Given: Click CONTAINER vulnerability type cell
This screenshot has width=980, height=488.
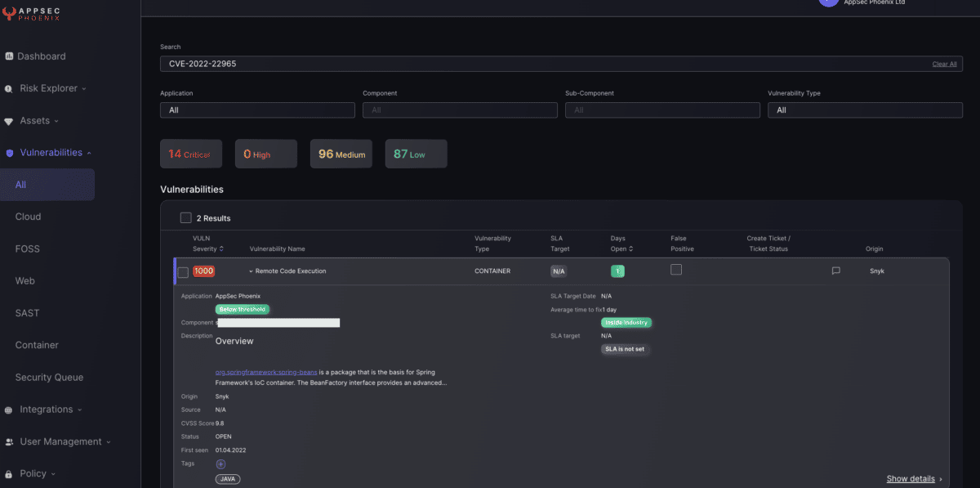Looking at the screenshot, I should 492,271.
